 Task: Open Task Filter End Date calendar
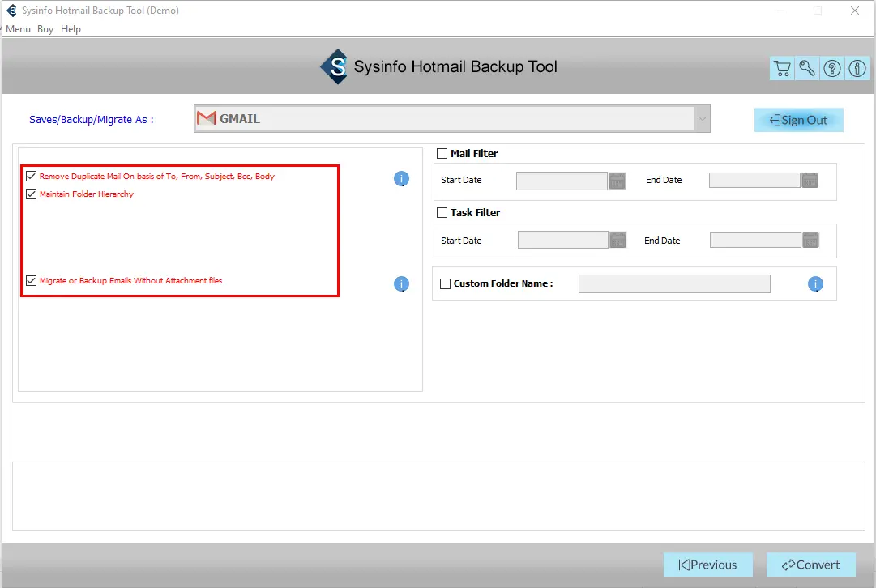(x=810, y=240)
